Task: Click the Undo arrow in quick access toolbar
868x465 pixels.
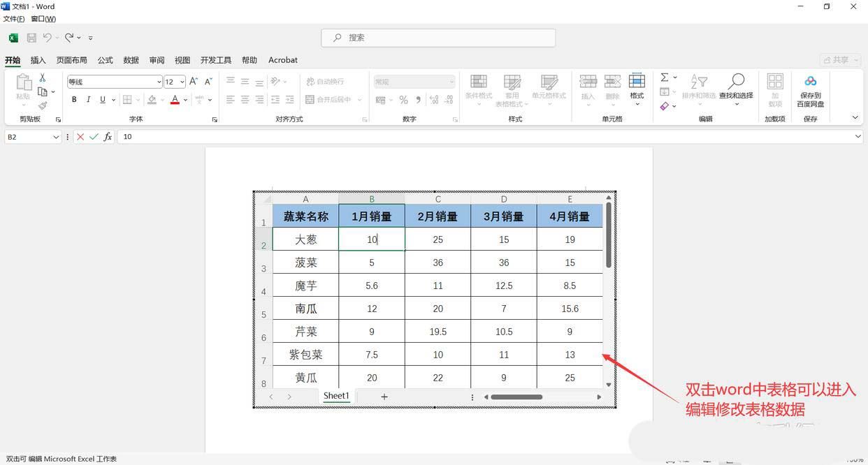Action: point(48,37)
